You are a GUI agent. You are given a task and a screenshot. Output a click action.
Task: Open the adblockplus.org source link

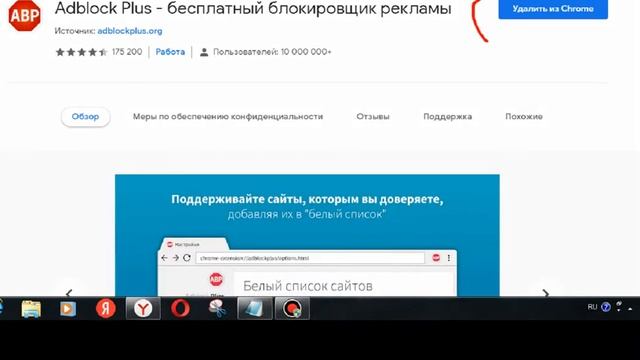(x=130, y=31)
